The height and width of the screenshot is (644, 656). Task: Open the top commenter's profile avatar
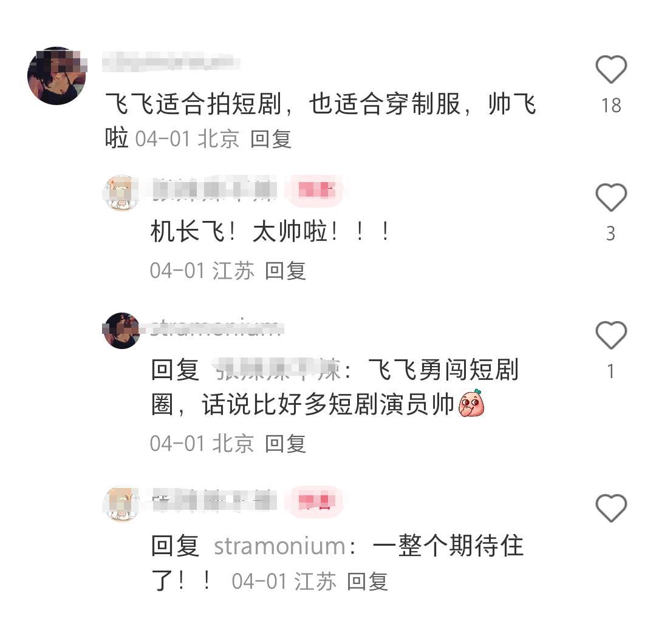coord(56,76)
